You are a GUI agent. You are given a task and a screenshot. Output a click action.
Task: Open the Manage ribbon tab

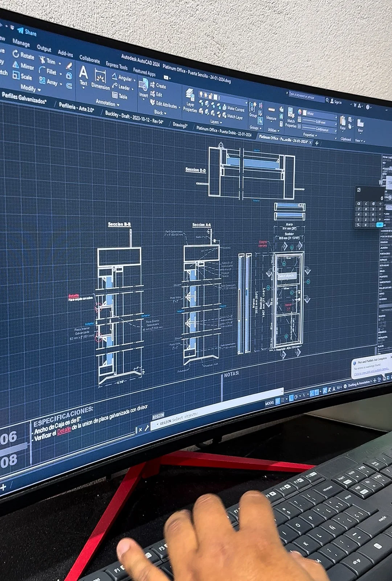[x=21, y=43]
